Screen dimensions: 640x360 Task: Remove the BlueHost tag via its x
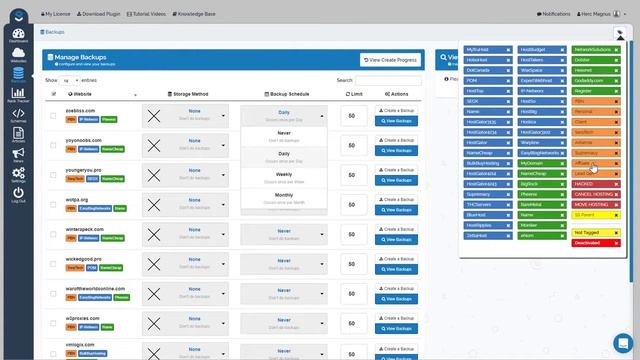[508, 215]
